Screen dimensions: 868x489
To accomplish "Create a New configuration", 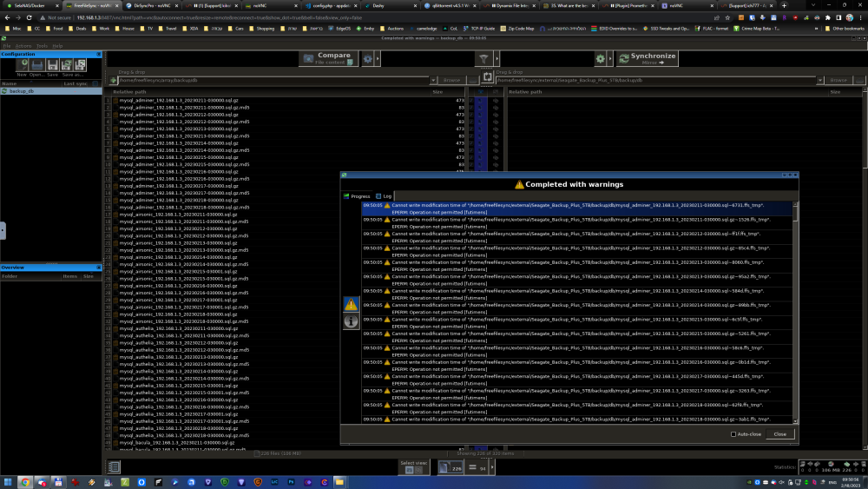I will (x=23, y=66).
